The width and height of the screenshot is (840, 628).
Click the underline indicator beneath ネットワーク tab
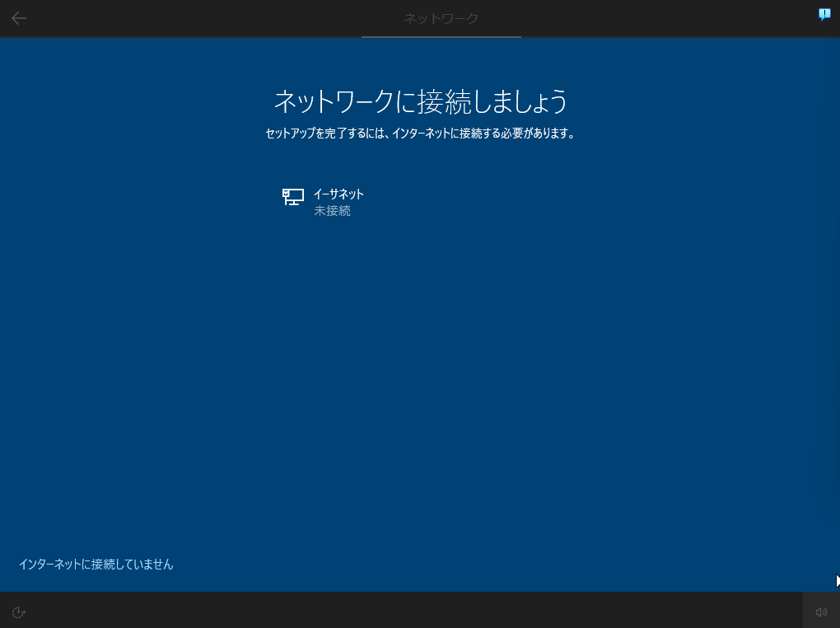(x=441, y=36)
